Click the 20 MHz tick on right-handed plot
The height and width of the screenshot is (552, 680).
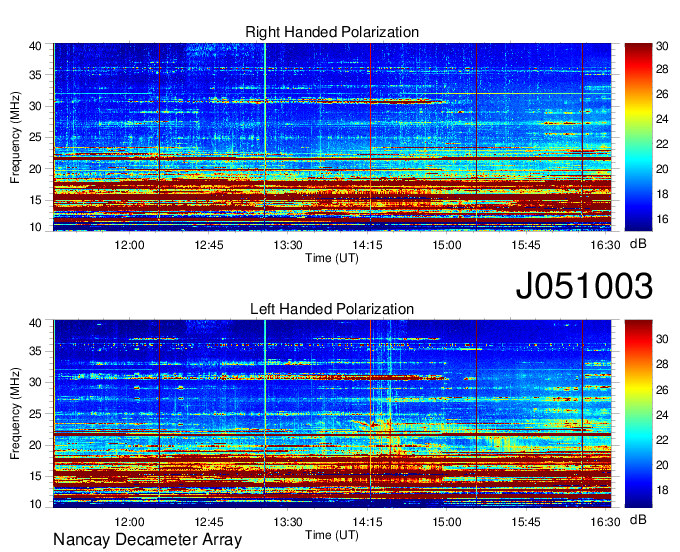point(35,169)
